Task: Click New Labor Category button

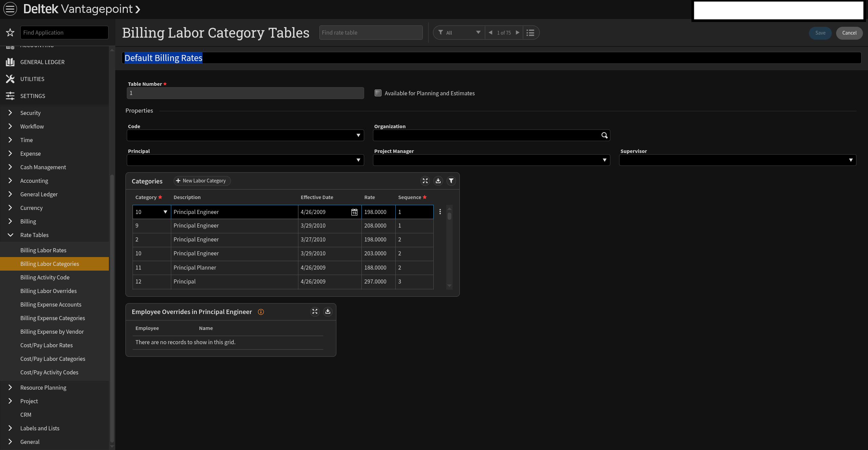Action: (202, 181)
